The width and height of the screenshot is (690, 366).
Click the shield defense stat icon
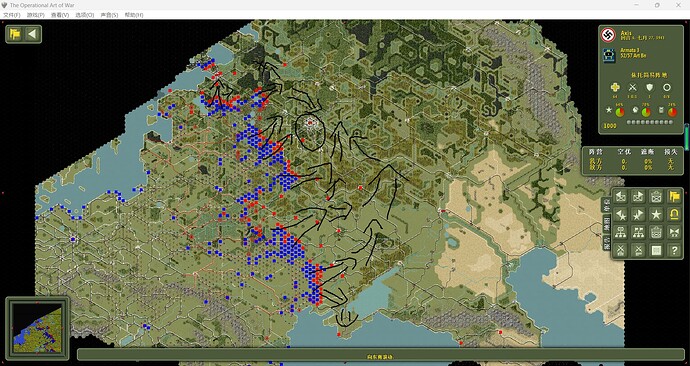pos(650,88)
